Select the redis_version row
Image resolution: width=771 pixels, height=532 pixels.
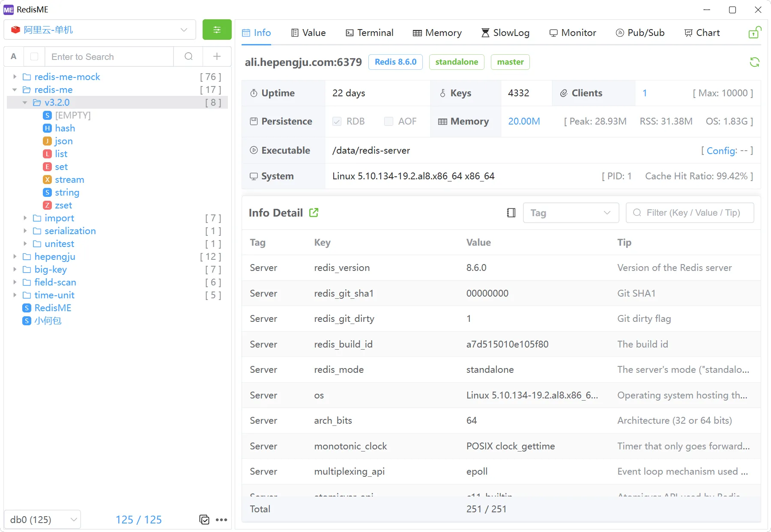point(501,267)
